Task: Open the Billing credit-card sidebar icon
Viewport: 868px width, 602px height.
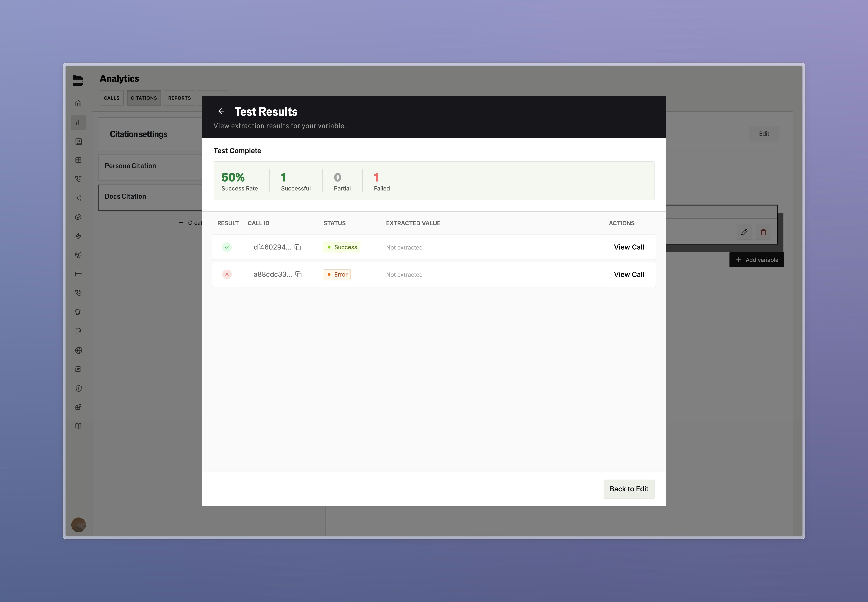Action: point(78,274)
